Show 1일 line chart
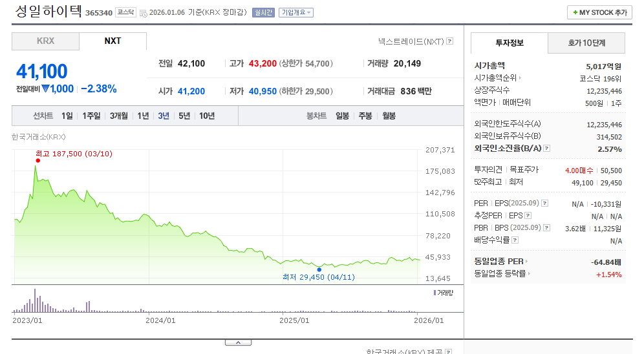The width and height of the screenshot is (644, 354). point(67,116)
